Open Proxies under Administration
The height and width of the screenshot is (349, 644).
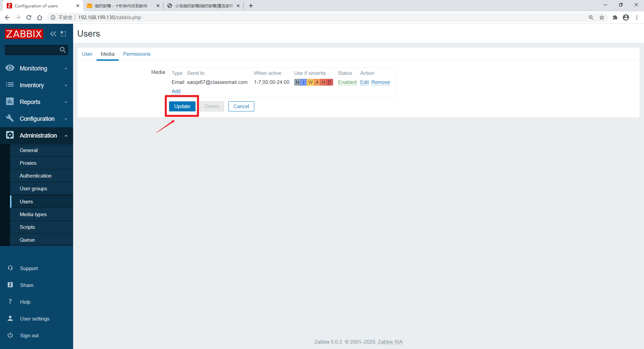click(x=42, y=163)
